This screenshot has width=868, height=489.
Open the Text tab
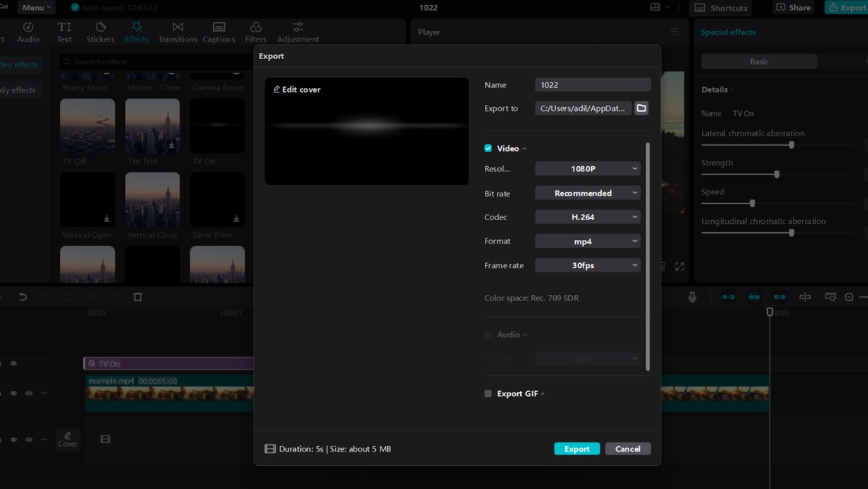64,32
